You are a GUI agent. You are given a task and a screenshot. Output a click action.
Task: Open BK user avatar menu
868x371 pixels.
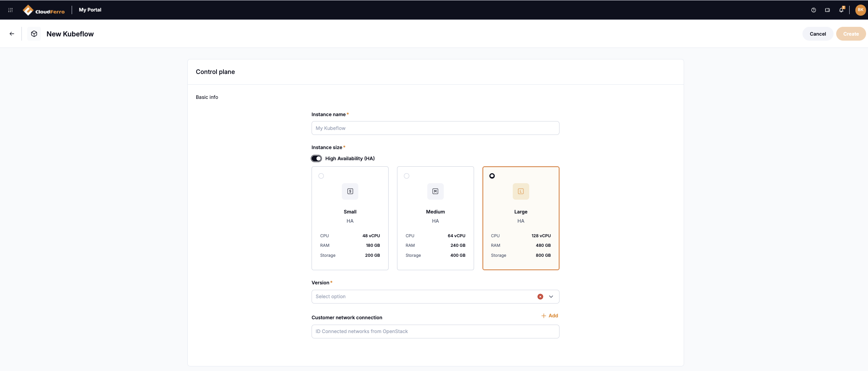[x=860, y=10]
